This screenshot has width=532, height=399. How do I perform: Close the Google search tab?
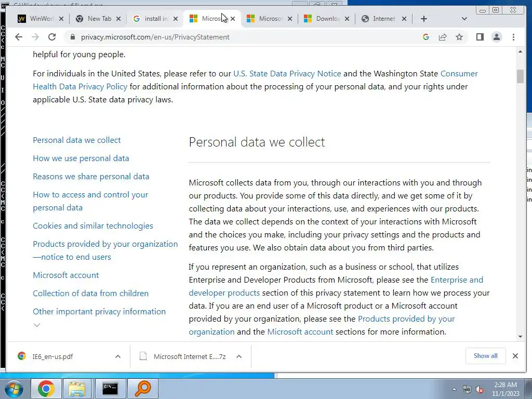176,19
